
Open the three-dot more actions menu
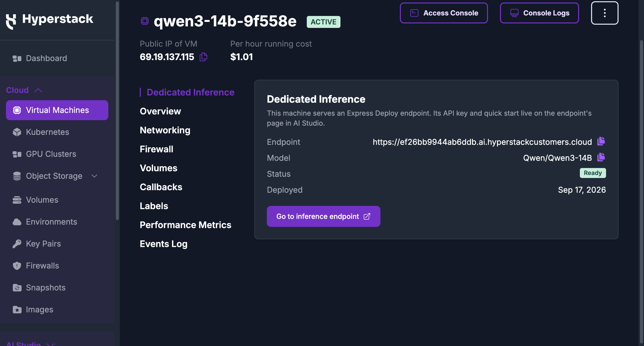coord(605,13)
